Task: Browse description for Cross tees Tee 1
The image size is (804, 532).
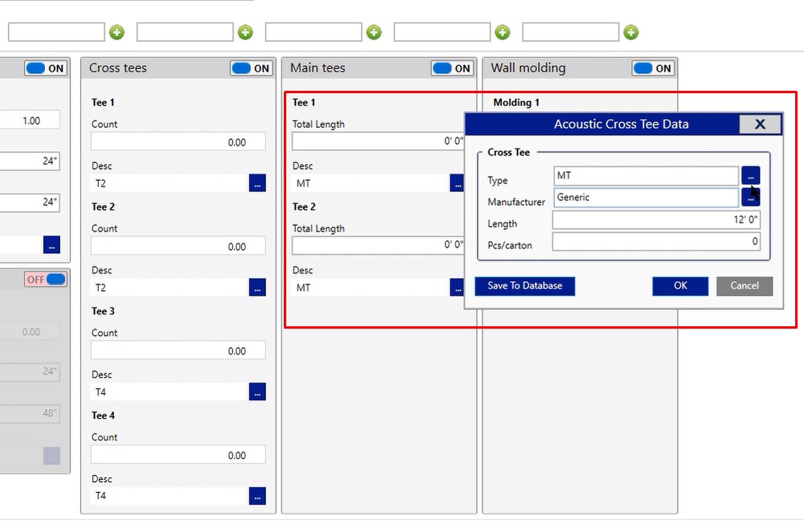Action: (257, 183)
